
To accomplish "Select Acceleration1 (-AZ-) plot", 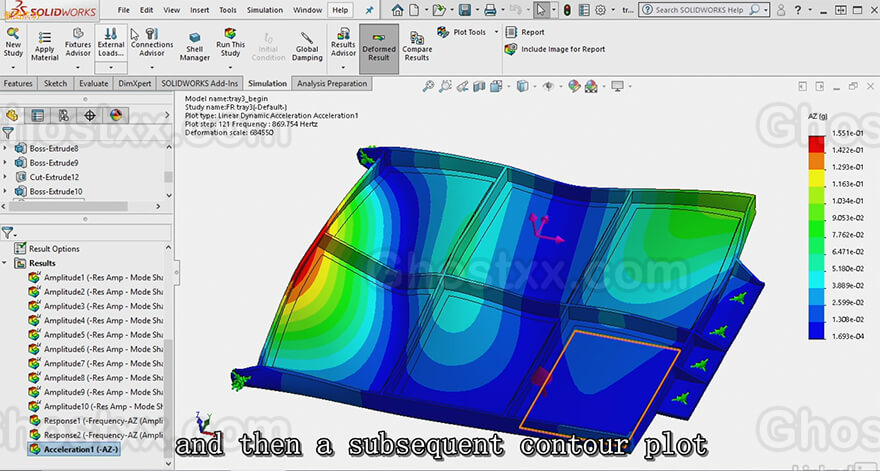I will 74,449.
